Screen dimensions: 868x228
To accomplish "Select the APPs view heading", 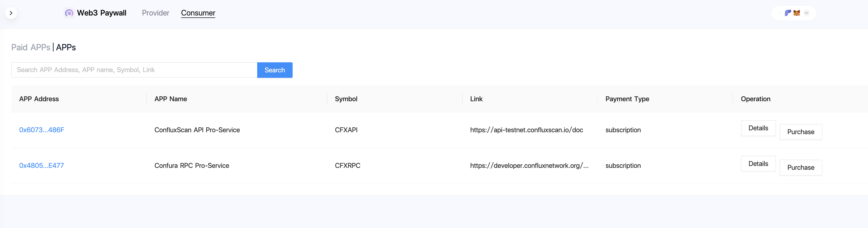I will (66, 47).
